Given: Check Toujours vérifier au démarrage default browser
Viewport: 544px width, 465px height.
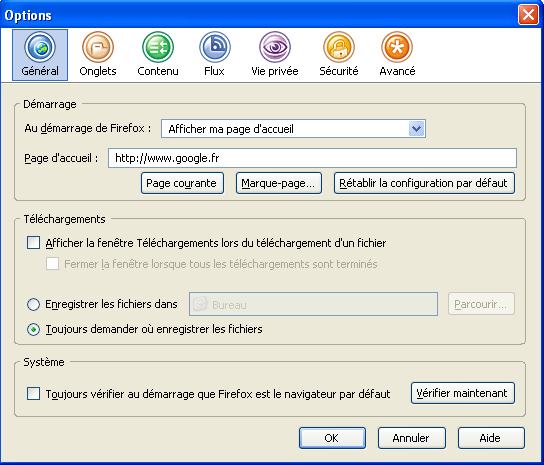Looking at the screenshot, I should click(x=34, y=394).
